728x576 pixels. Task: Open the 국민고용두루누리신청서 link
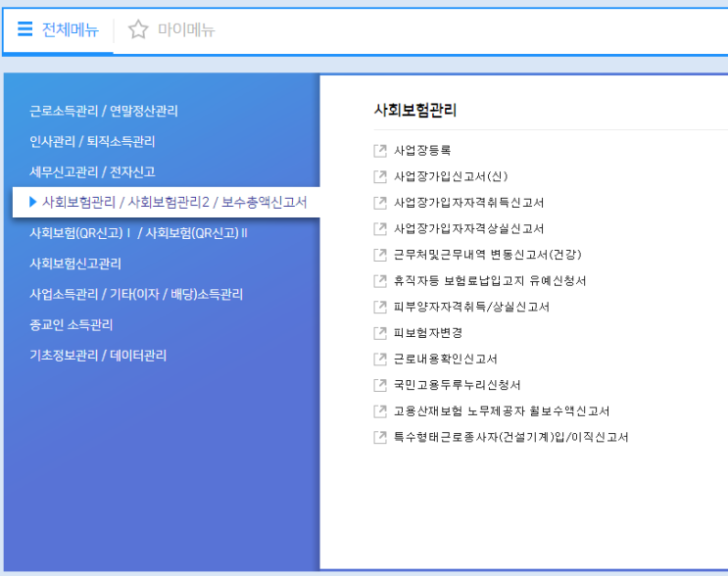click(457, 385)
